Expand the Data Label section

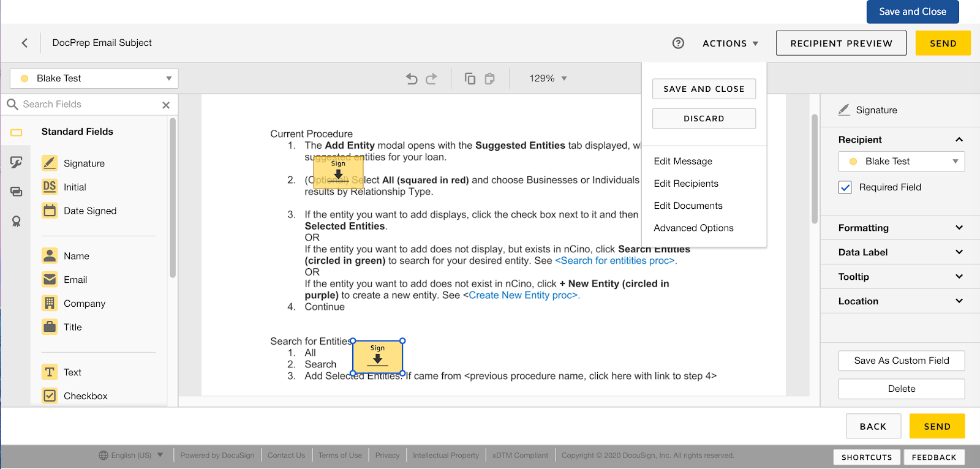coord(959,252)
